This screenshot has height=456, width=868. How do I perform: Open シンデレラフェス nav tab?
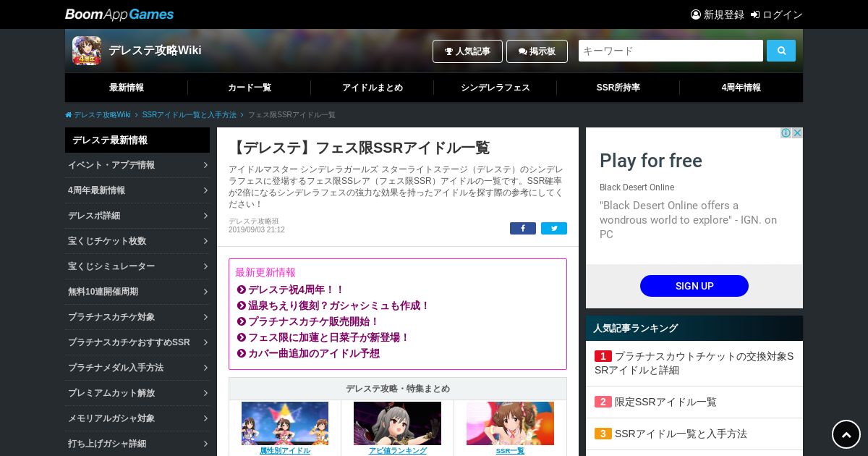click(495, 88)
